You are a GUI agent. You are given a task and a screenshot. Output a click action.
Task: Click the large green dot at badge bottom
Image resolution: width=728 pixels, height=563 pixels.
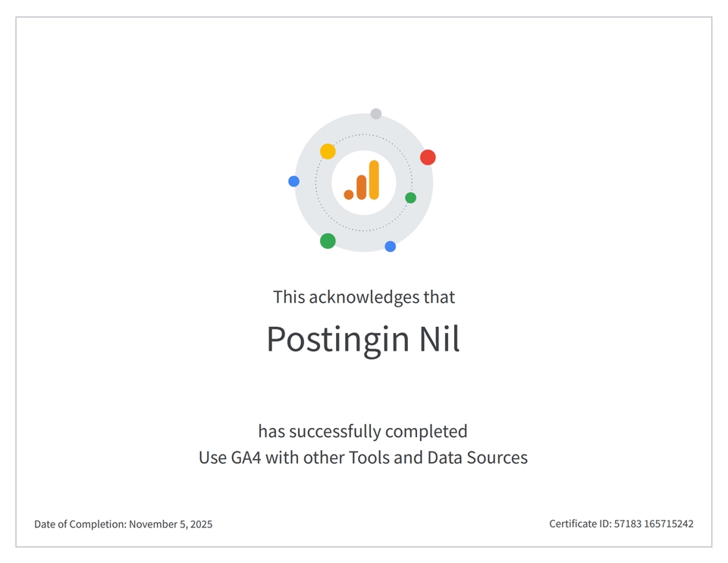[x=328, y=241]
